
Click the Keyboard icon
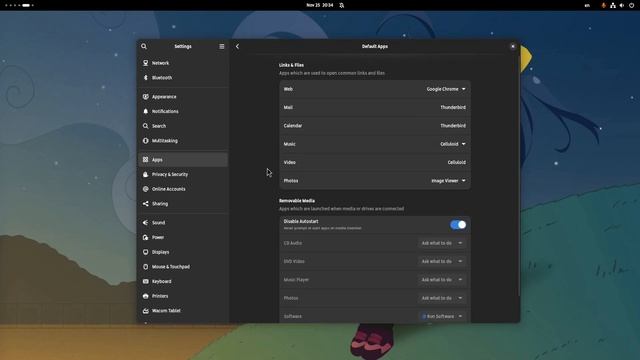pos(146,281)
